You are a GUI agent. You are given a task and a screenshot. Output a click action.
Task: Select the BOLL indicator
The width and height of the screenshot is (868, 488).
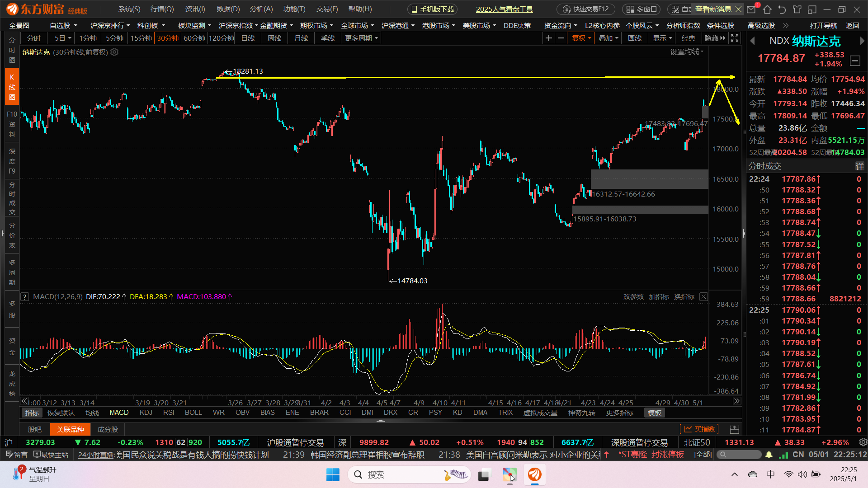pyautogui.click(x=193, y=413)
